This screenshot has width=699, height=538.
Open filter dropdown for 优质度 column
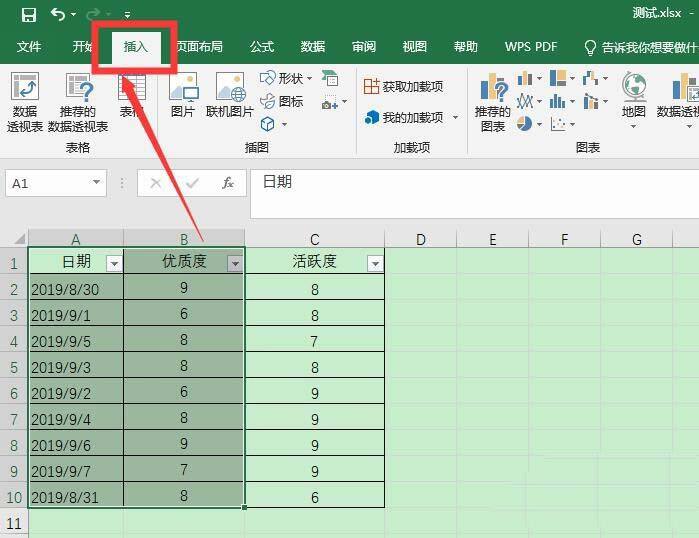click(x=234, y=263)
